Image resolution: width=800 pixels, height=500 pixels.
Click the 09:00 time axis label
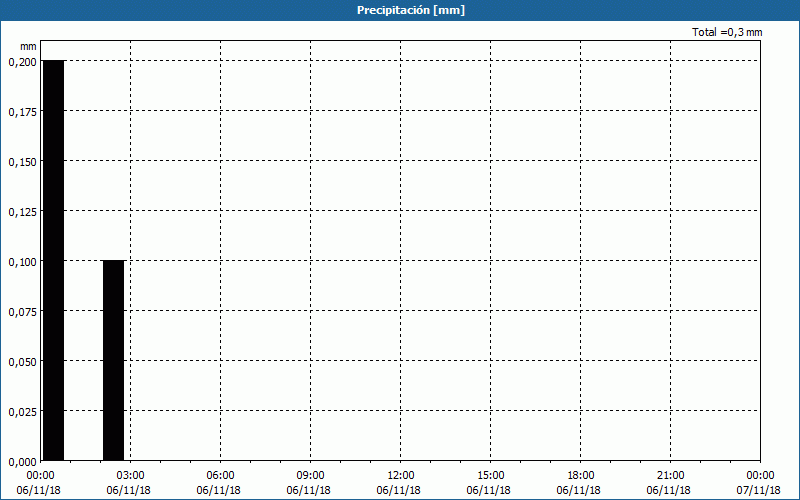pyautogui.click(x=310, y=476)
